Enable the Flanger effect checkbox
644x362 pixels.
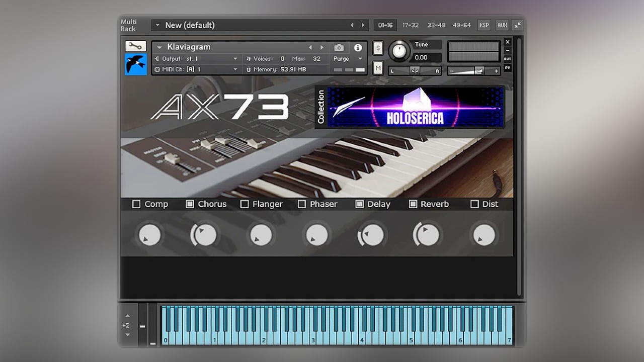coord(245,204)
